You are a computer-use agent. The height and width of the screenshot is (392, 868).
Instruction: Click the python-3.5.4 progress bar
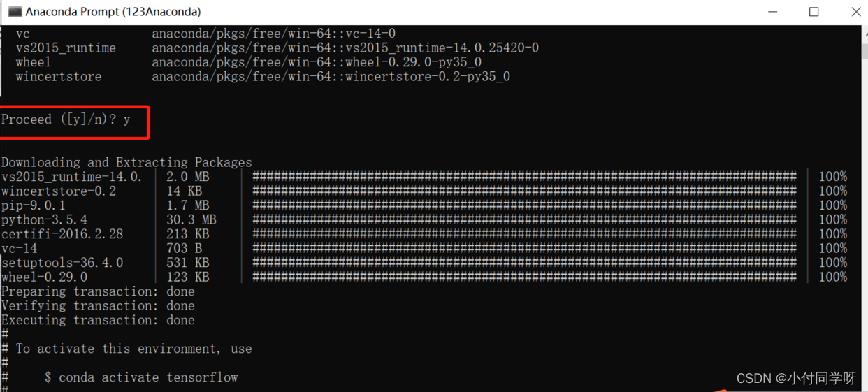click(524, 219)
